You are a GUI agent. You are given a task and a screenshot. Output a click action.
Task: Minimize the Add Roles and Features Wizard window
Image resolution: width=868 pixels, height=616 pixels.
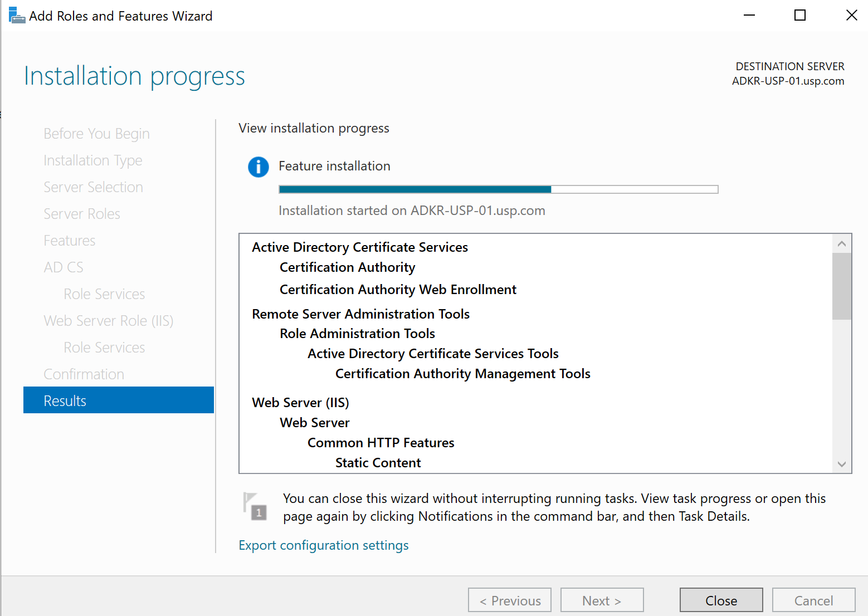pyautogui.click(x=749, y=16)
